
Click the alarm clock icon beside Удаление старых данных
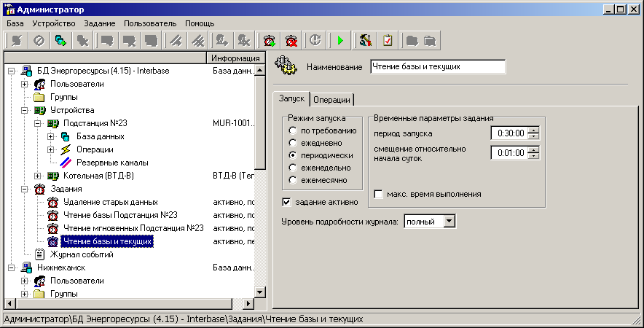pyautogui.click(x=53, y=202)
